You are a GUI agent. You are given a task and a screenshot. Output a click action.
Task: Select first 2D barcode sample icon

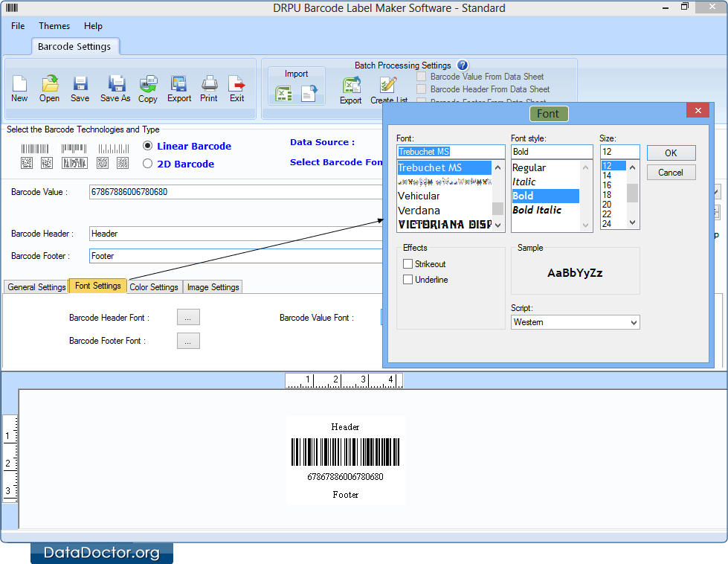tap(27, 163)
